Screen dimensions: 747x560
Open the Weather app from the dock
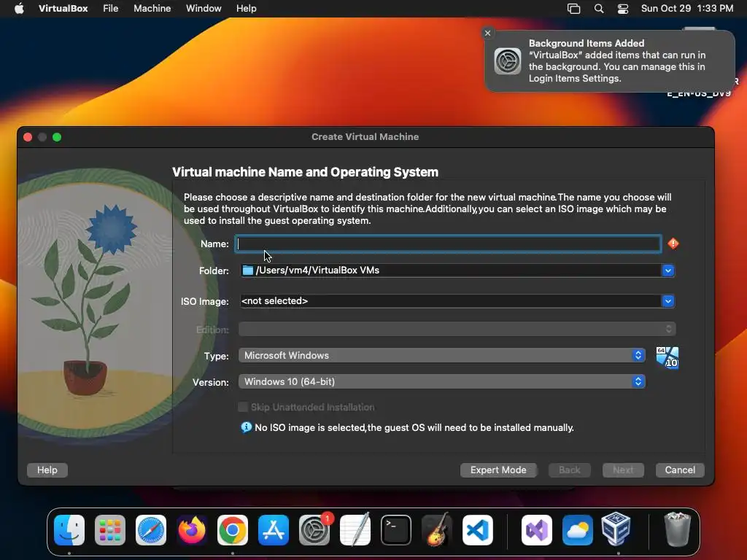click(x=578, y=530)
